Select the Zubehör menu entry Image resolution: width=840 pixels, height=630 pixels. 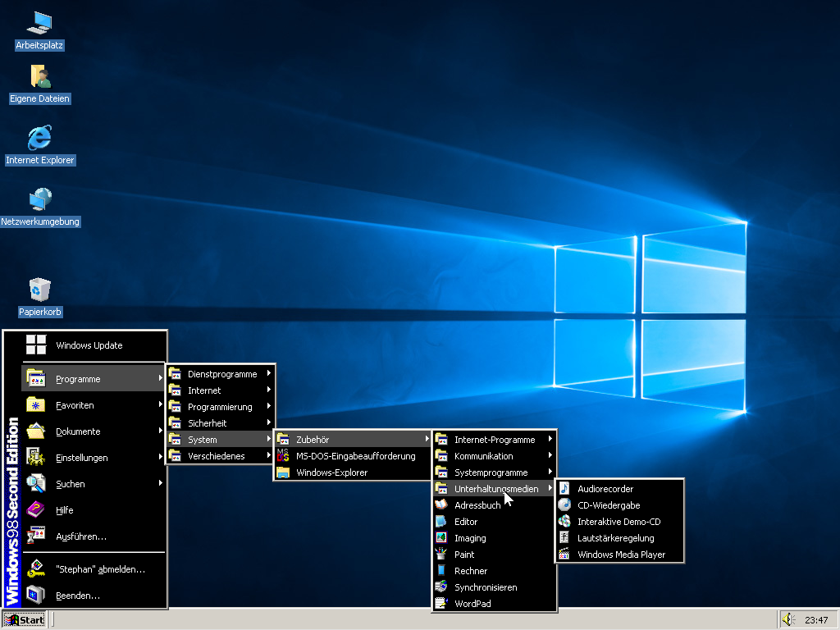pyautogui.click(x=353, y=440)
